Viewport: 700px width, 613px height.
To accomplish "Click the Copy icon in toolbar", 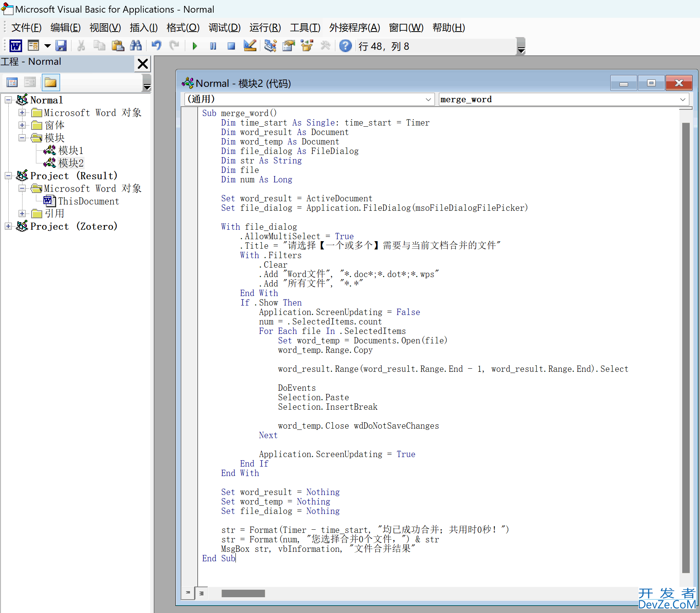I will coord(99,46).
